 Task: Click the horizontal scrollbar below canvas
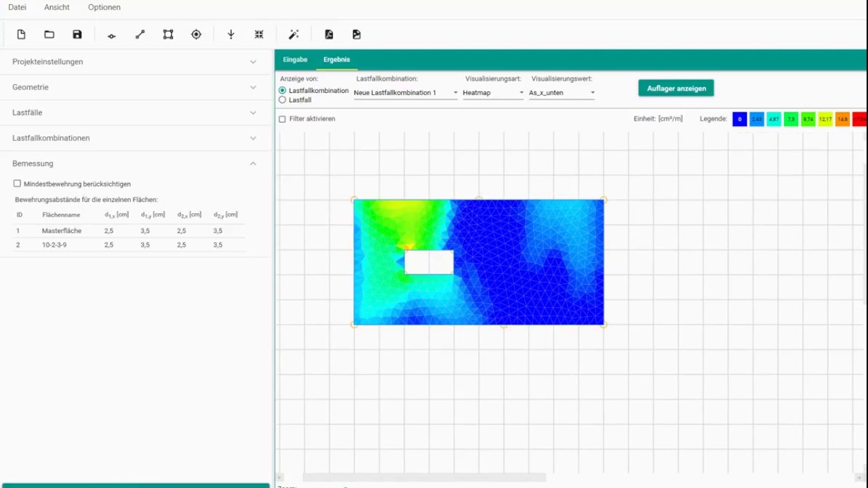point(424,477)
